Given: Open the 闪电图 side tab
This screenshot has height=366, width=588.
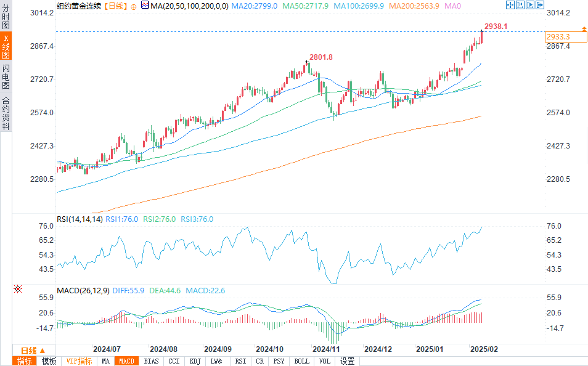Looking at the screenshot, I should pos(6,76).
